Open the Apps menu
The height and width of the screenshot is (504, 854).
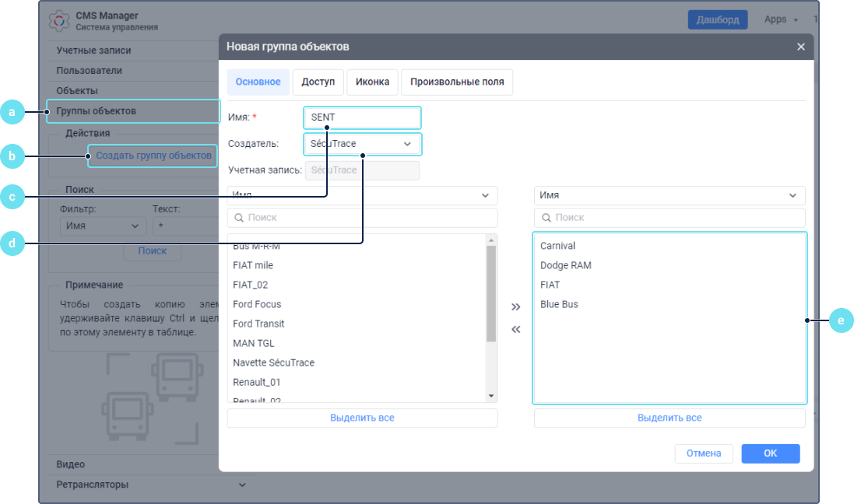click(x=781, y=19)
